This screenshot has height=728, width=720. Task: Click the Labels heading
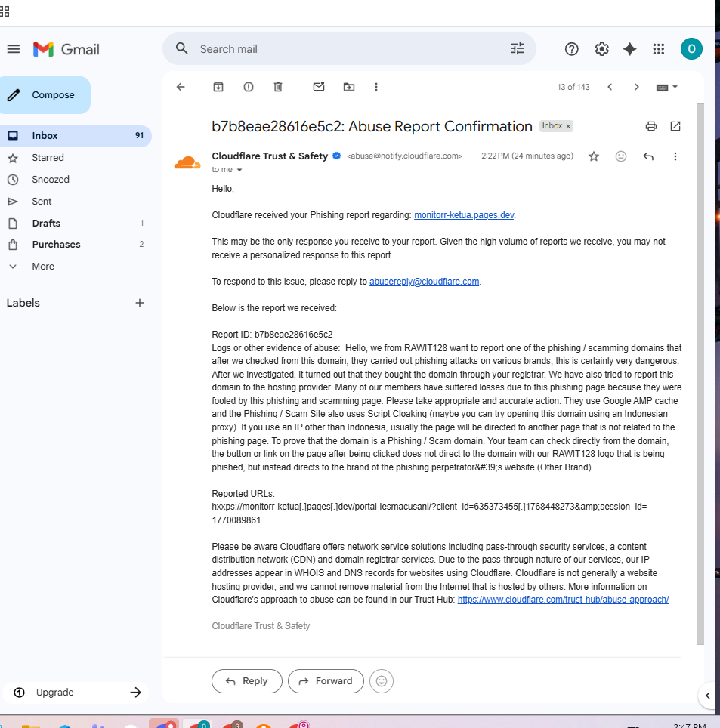(23, 303)
